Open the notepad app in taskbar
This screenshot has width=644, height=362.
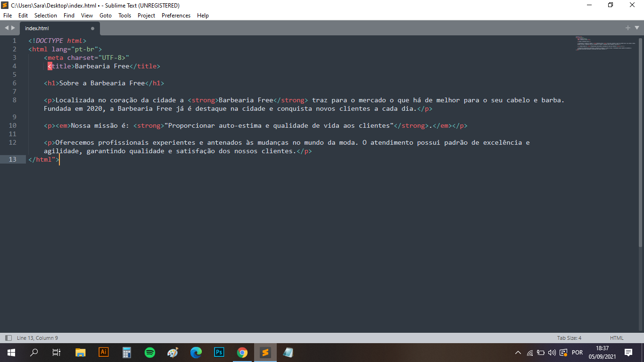[289, 353]
